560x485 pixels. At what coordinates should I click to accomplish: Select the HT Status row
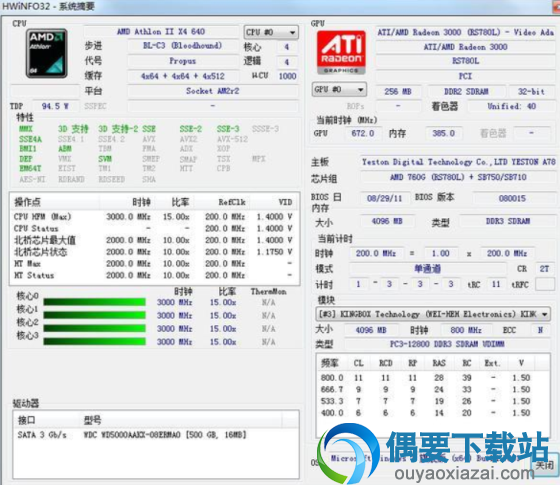coord(154,275)
